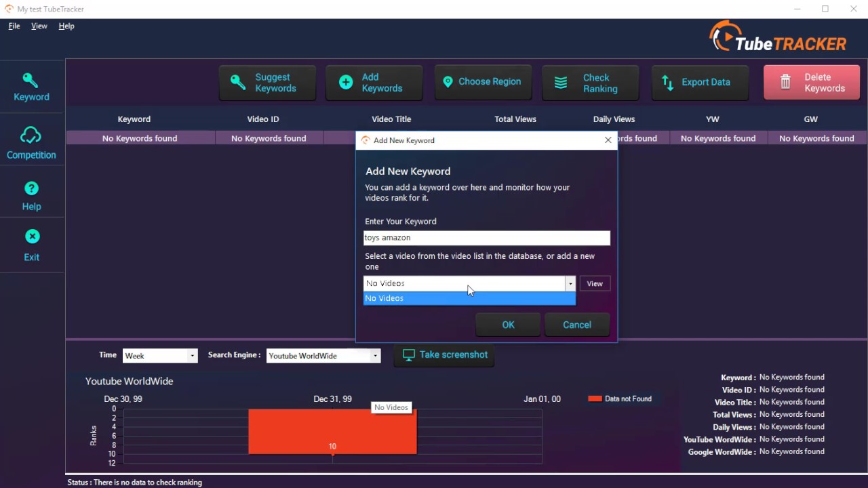Click the Choose Region location pin icon
Screen dimensions: 868x488
point(448,82)
